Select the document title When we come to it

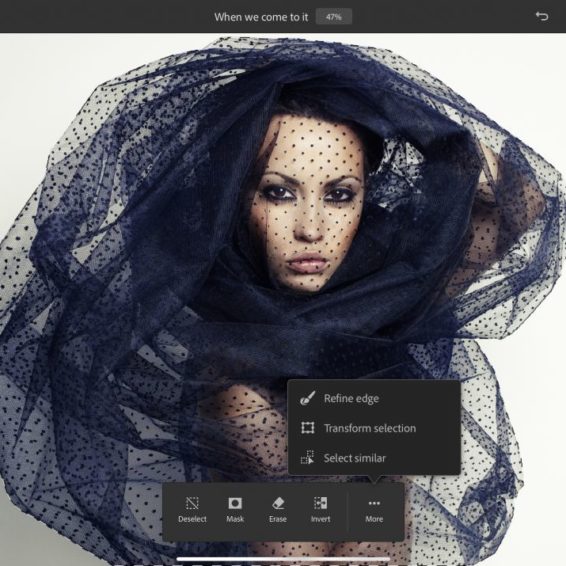tap(261, 17)
